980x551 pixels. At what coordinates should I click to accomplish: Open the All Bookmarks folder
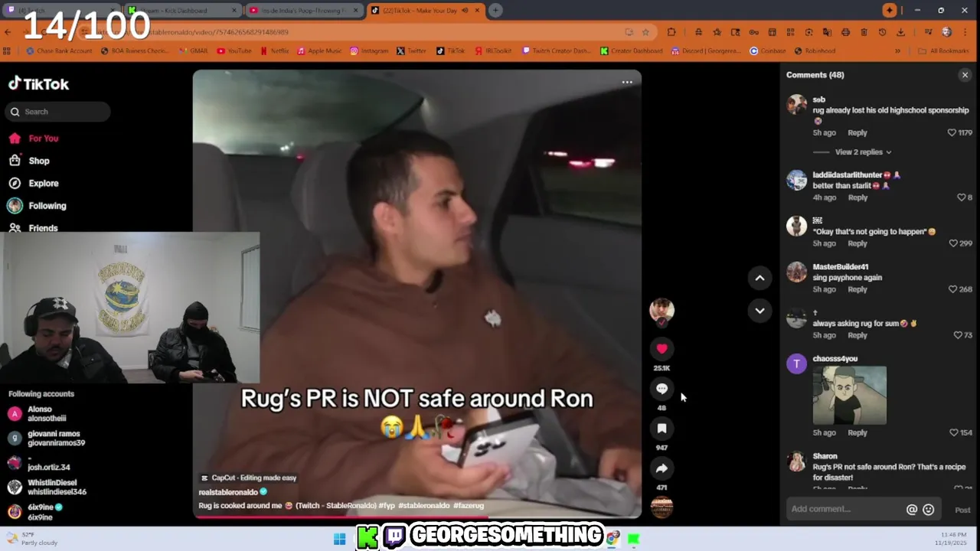[x=943, y=51]
